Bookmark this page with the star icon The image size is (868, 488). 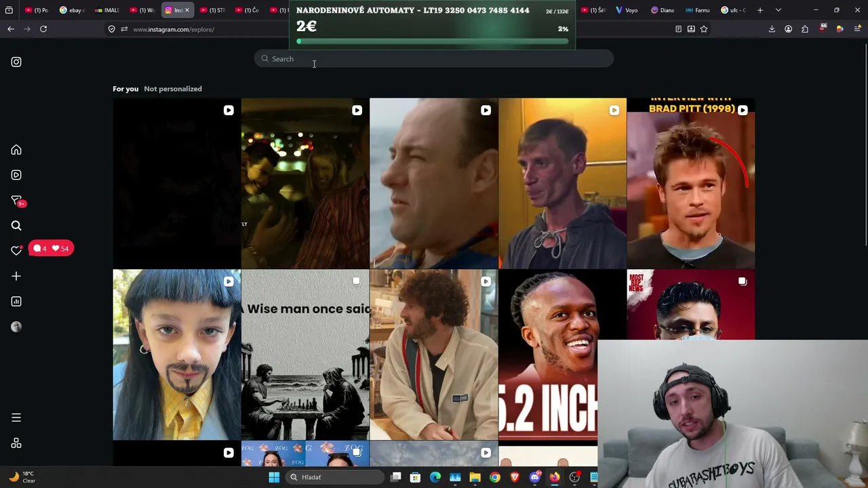(x=704, y=29)
